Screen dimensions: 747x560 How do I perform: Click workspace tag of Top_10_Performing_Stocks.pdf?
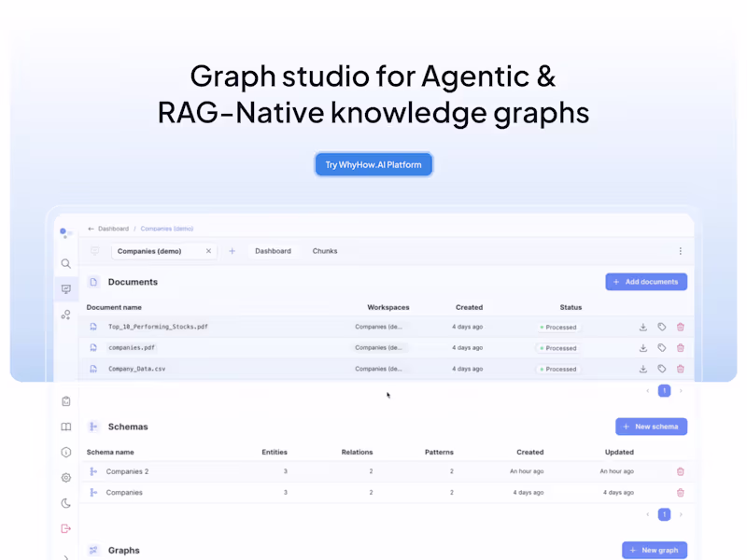pyautogui.click(x=379, y=327)
